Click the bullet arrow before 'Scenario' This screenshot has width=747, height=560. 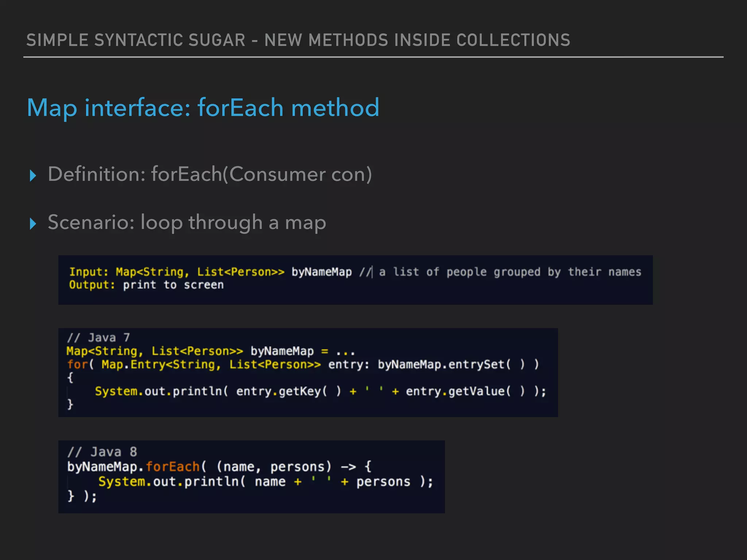point(33,223)
